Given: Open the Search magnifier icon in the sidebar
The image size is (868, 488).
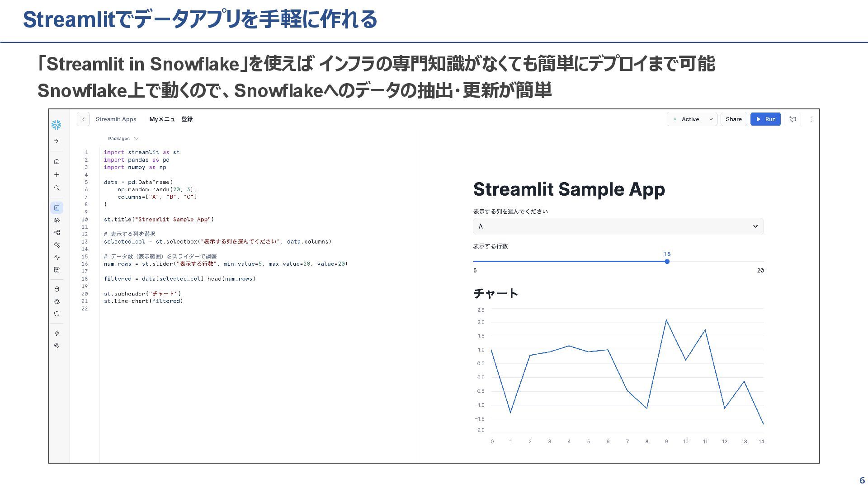Looking at the screenshot, I should point(57,188).
